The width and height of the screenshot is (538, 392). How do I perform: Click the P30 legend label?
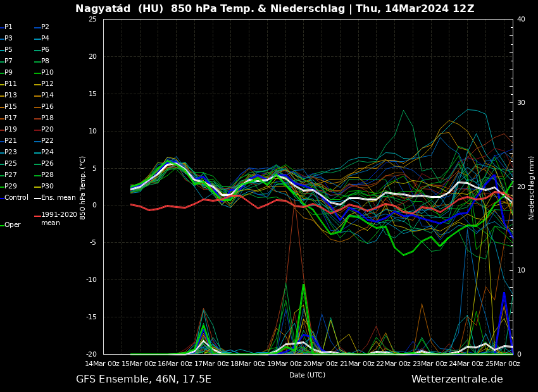coord(47,187)
